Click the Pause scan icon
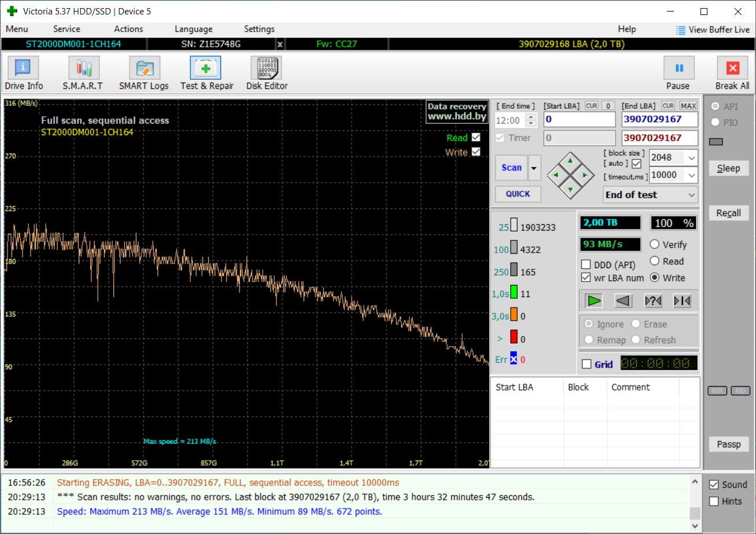 679,68
